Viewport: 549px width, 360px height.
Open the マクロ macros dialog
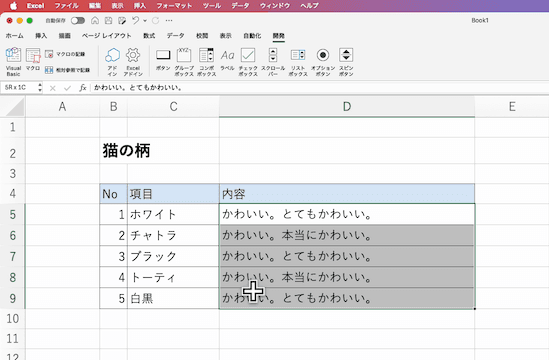pyautogui.click(x=33, y=59)
